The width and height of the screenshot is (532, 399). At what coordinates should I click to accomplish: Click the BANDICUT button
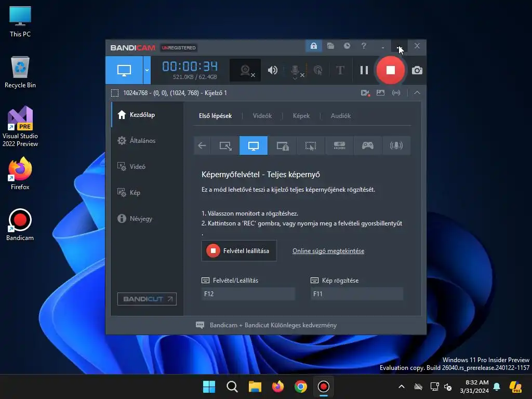pos(147,299)
